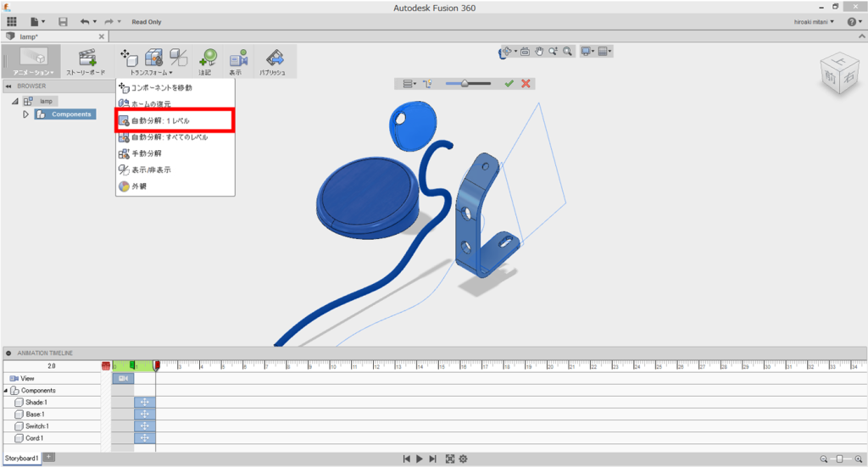
Task: Expand the Components node in the browser
Action: pos(25,114)
